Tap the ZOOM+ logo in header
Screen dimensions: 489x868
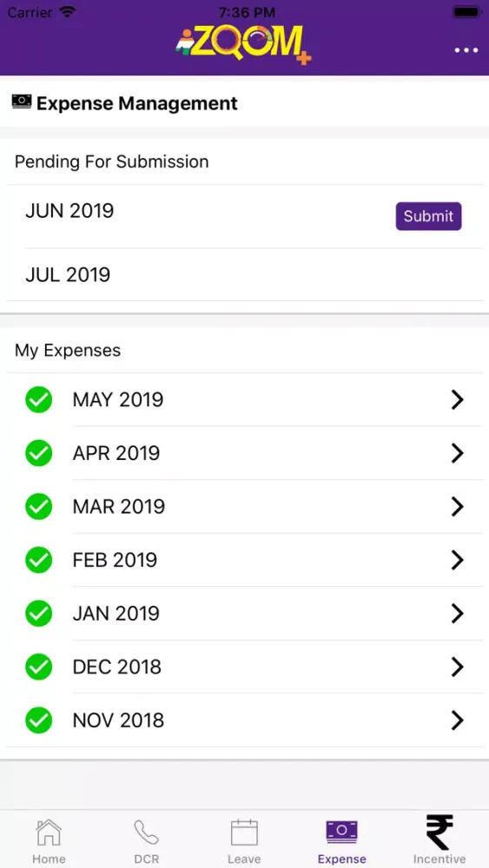coord(244,45)
